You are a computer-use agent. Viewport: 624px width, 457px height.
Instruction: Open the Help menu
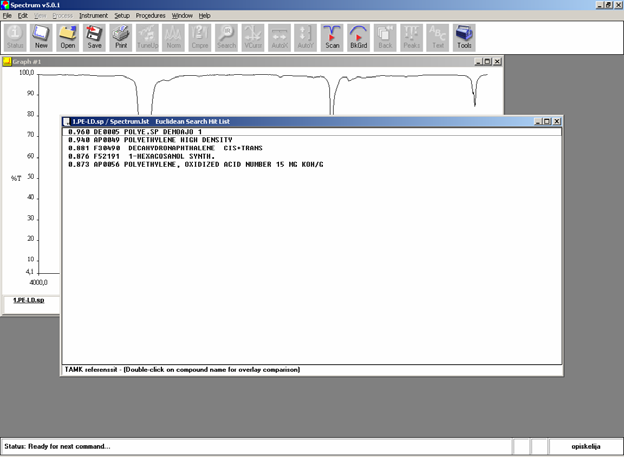click(x=205, y=16)
